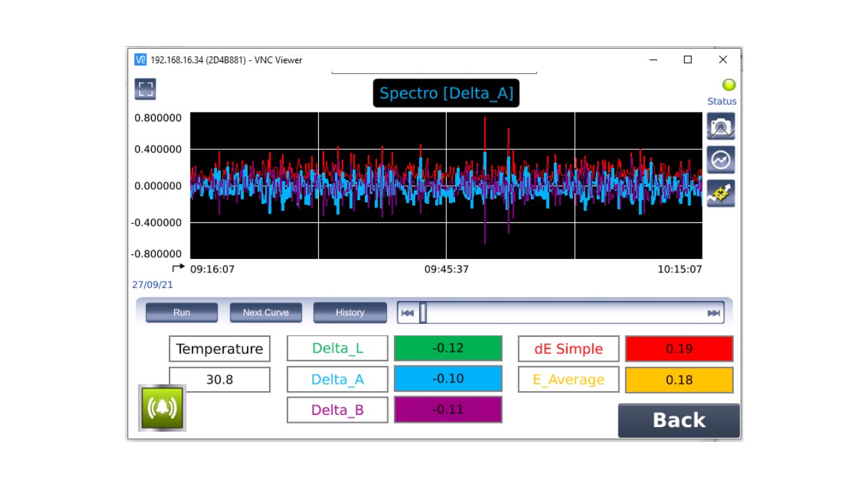This screenshot has height=488, width=868.
Task: Click the camera snapshot icon
Action: point(721,126)
